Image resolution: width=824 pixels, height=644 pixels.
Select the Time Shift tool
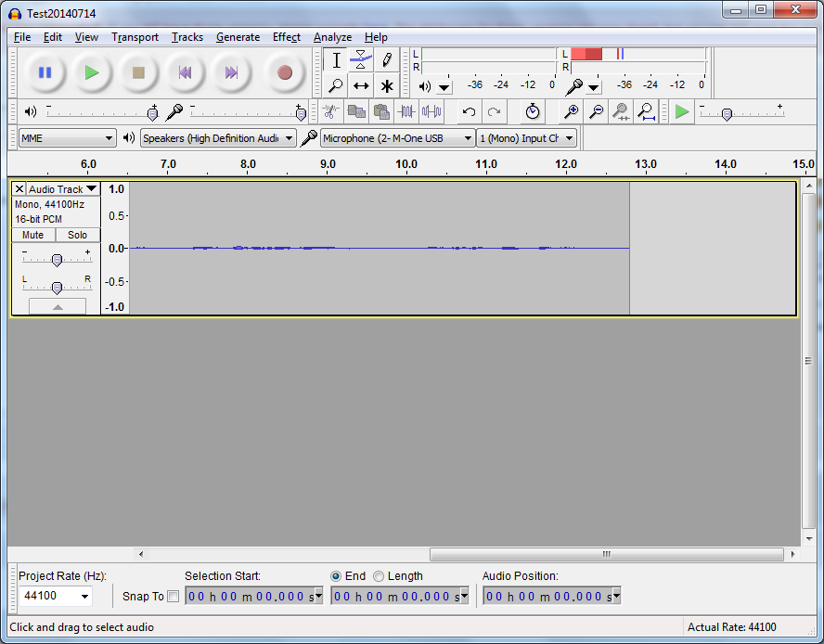361,85
